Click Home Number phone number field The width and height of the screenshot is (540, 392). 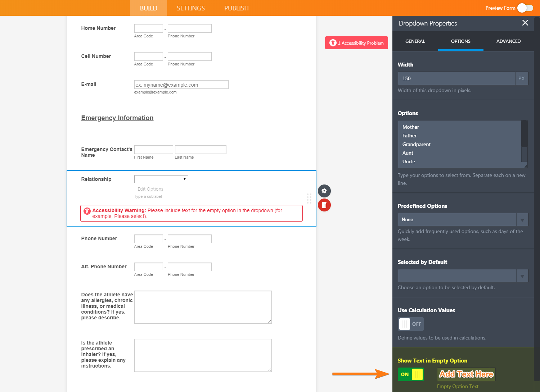tap(189, 28)
